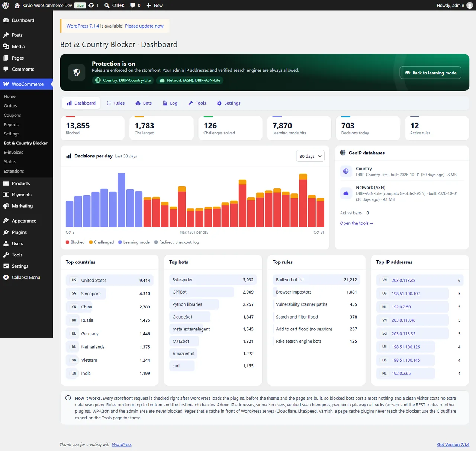Click the Media icon in sidebar
Viewport: 476px width, 451px height.
click(6, 46)
